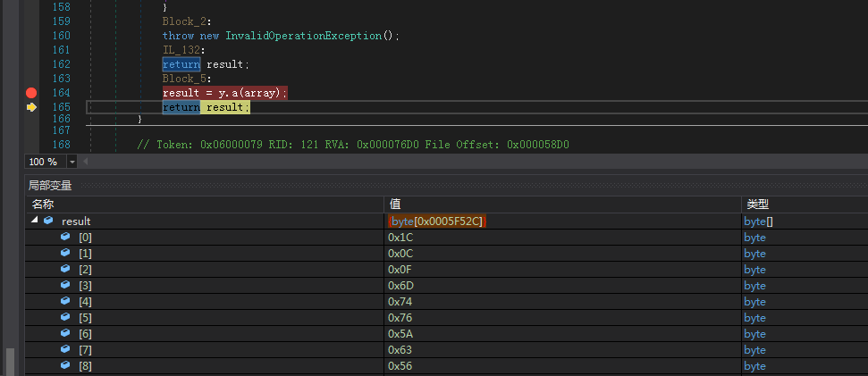
Task: Select the [3] element row name
Action: tap(85, 285)
